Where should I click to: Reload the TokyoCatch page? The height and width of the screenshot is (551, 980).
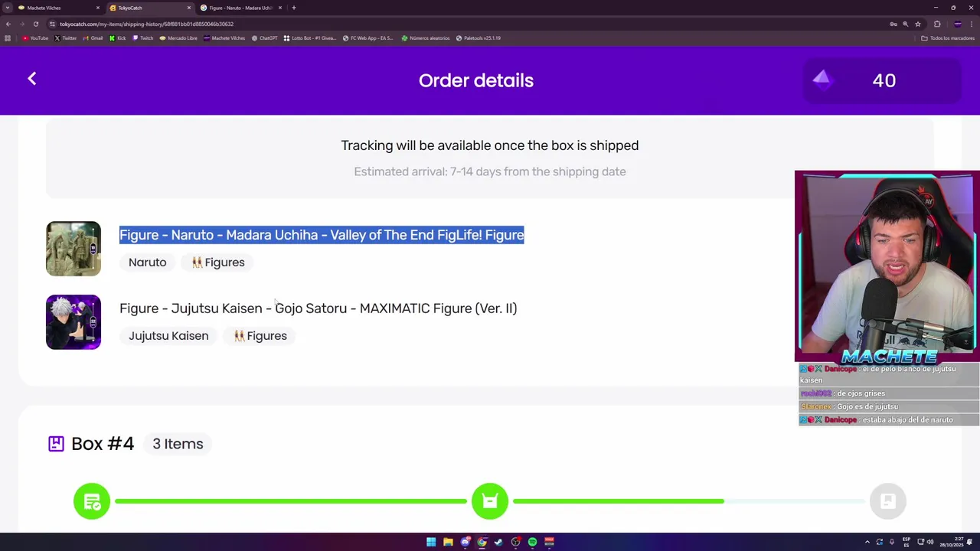[35, 24]
